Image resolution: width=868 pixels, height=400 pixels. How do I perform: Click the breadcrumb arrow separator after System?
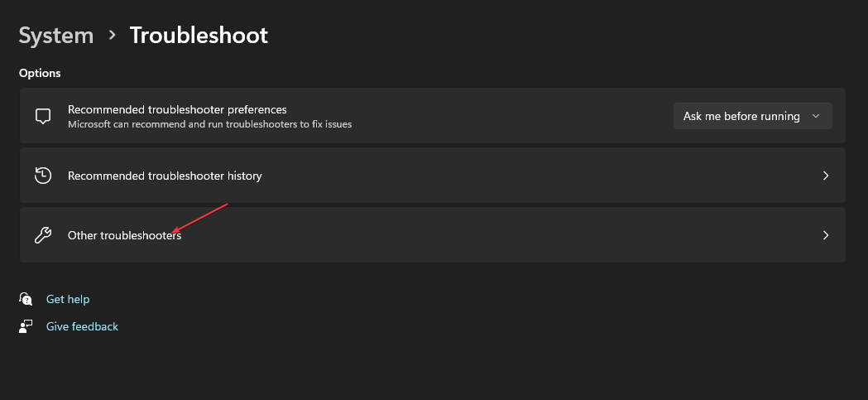coord(112,36)
